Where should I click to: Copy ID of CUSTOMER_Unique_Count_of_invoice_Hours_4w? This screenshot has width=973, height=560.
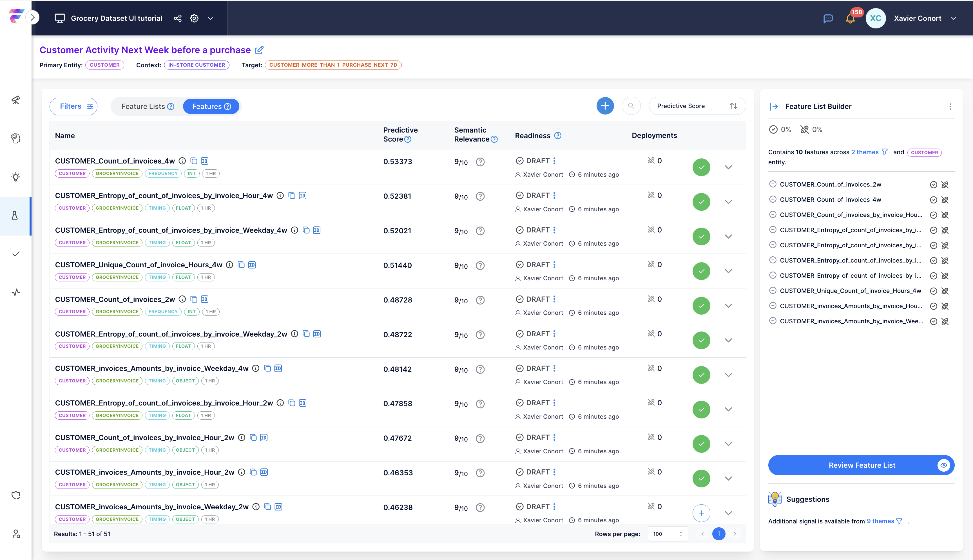252,265
